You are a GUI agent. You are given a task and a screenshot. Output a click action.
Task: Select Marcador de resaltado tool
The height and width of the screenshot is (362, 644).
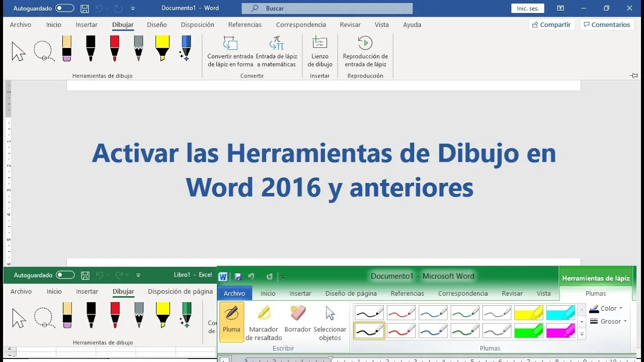tap(264, 322)
